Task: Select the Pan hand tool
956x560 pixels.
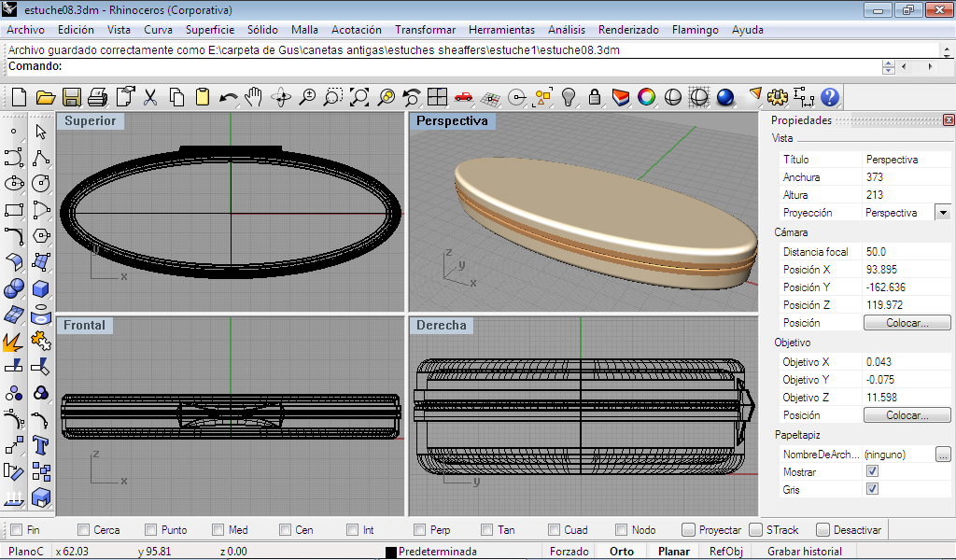Action: [254, 97]
